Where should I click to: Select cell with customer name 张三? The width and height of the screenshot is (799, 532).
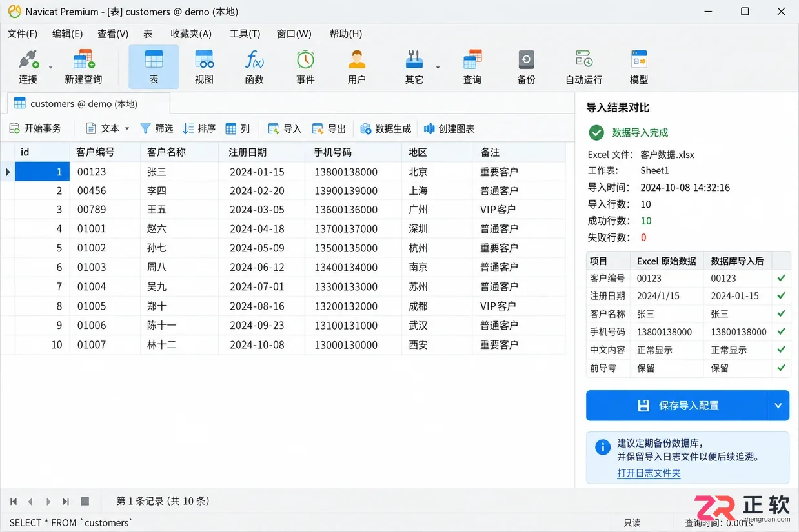pos(179,172)
